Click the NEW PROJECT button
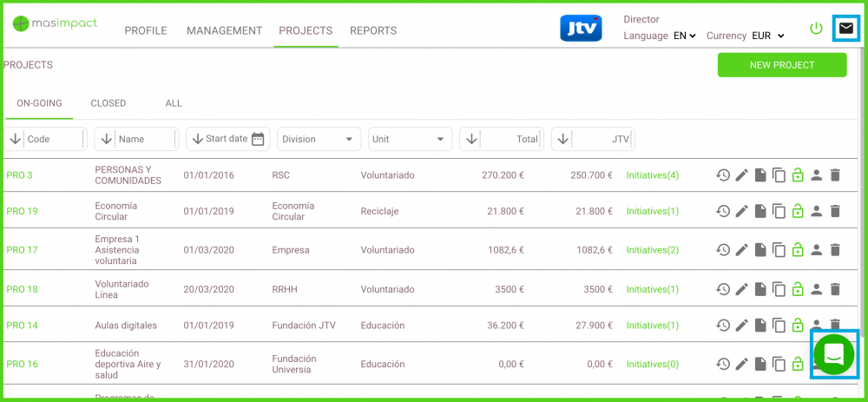The height and width of the screenshot is (402, 868). pyautogui.click(x=781, y=65)
